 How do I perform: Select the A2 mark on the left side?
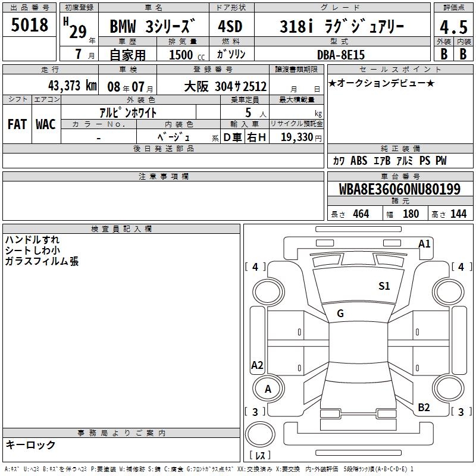click(x=257, y=365)
